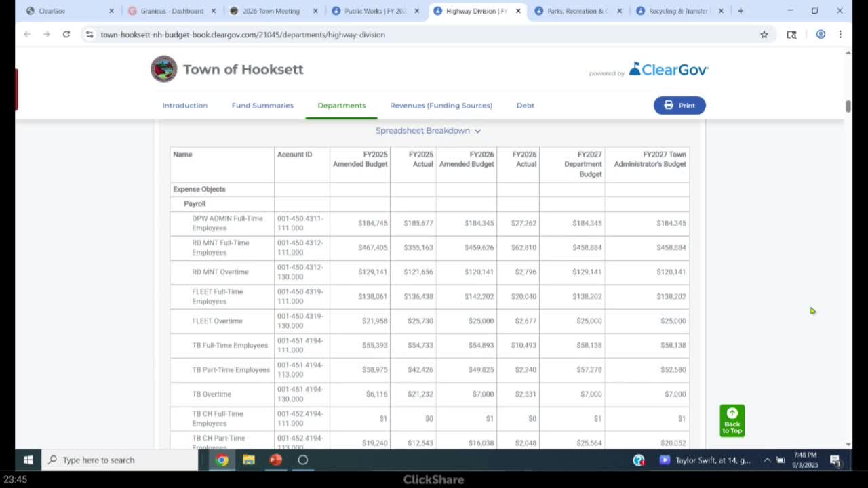Open the red app icon in taskbar
Screen dimensions: 868x488
pyautogui.click(x=275, y=460)
